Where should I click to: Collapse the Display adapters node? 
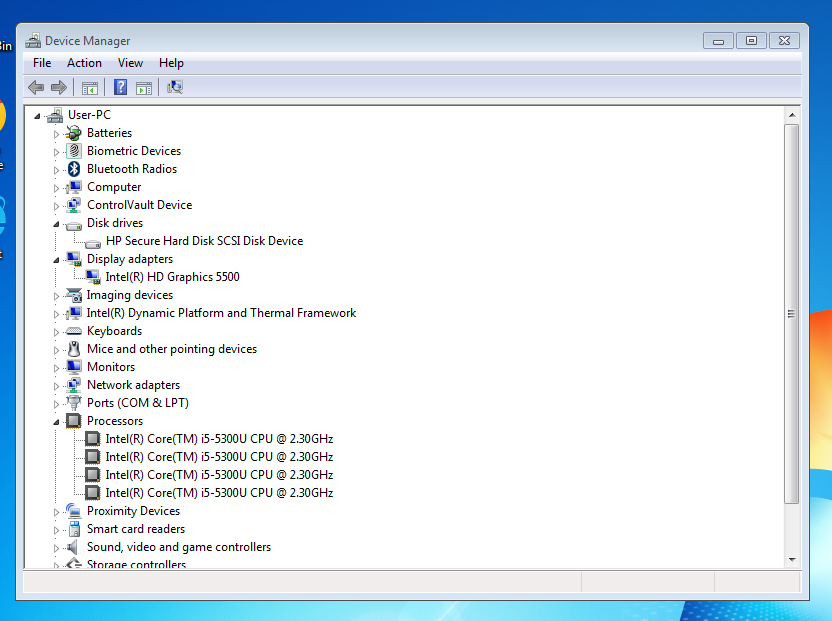56,260
